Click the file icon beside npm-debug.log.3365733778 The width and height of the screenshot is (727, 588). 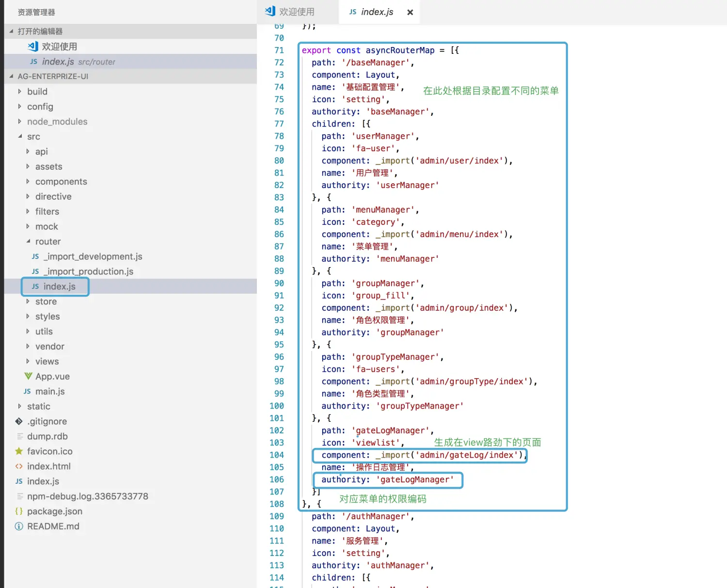pos(20,496)
